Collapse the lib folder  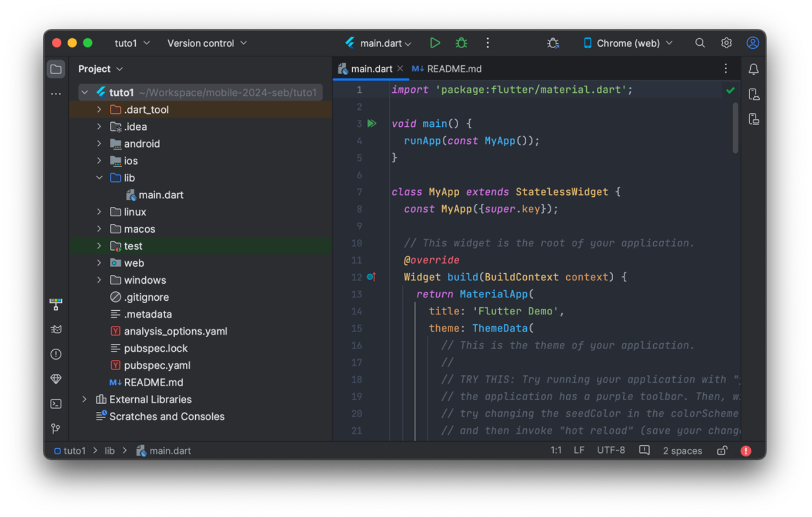tap(99, 178)
